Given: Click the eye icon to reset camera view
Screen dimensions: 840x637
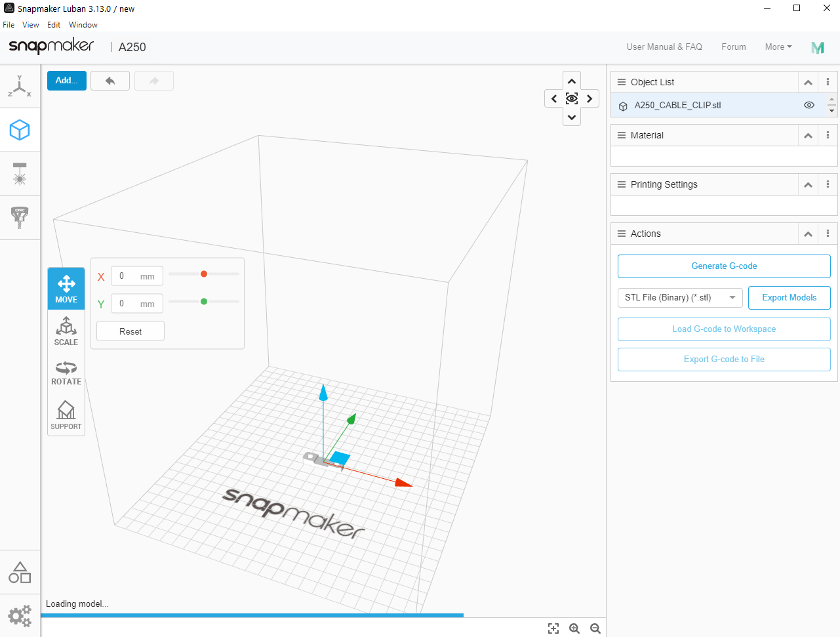Looking at the screenshot, I should click(x=571, y=98).
